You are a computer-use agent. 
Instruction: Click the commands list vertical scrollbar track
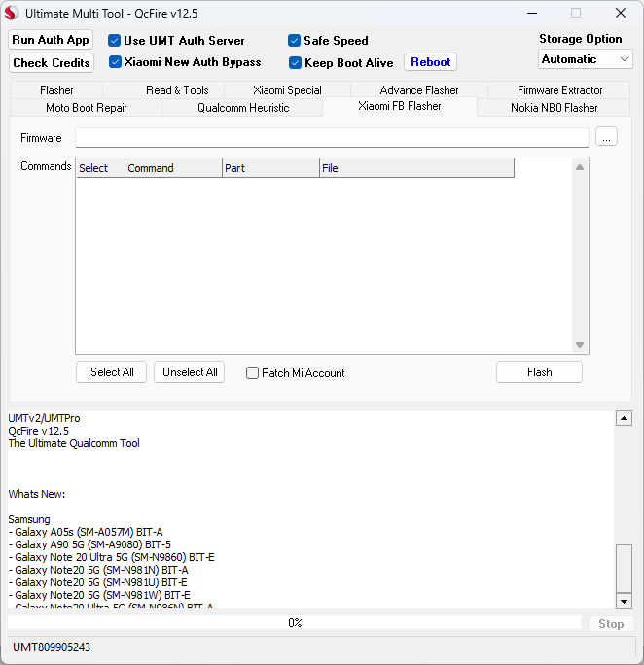tap(580, 256)
